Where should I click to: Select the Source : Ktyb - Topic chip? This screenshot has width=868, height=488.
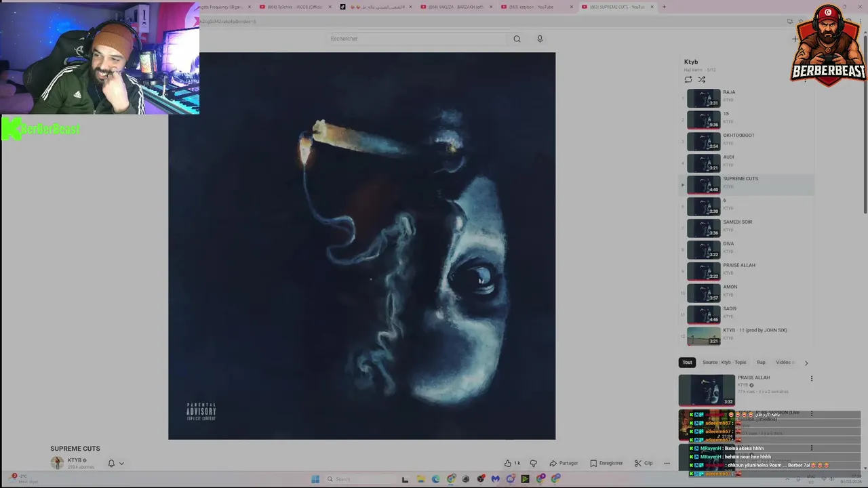[724, 363]
